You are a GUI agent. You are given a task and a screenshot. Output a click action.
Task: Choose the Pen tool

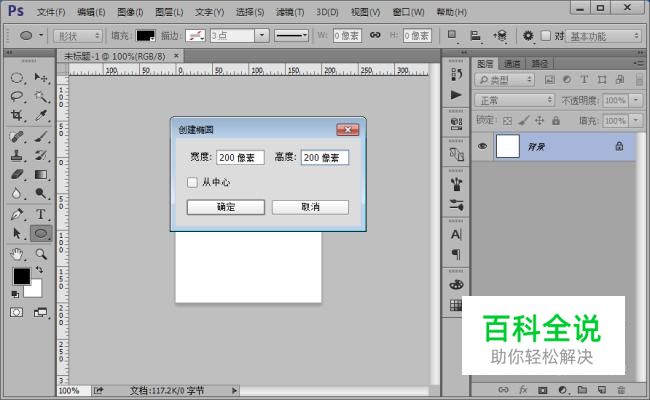(17, 214)
